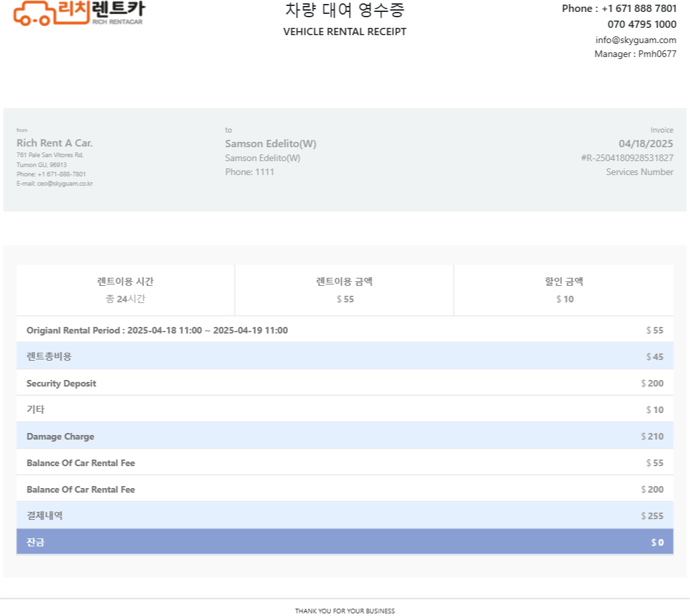Select invoice number #R-2504180928531827
Image resolution: width=690 pixels, height=616 pixels.
tap(627, 158)
